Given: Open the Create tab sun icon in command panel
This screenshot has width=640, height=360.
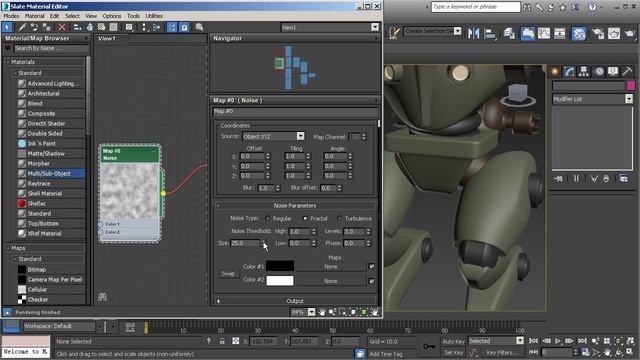Looking at the screenshot, I should tap(555, 72).
